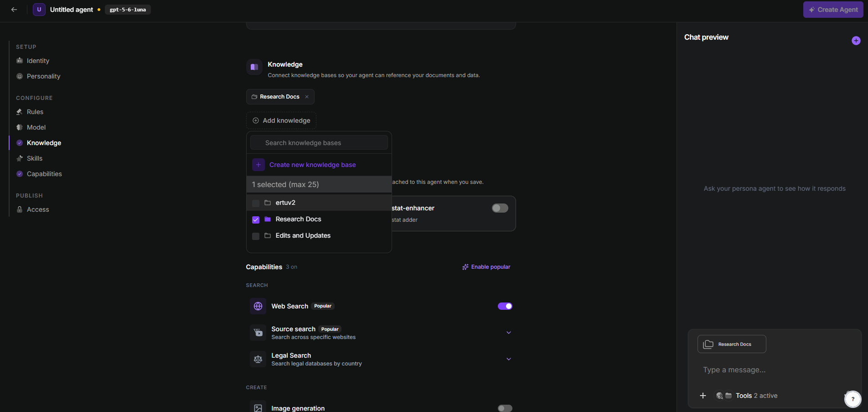Click the Source search icon
This screenshot has width=868, height=412.
[258, 333]
